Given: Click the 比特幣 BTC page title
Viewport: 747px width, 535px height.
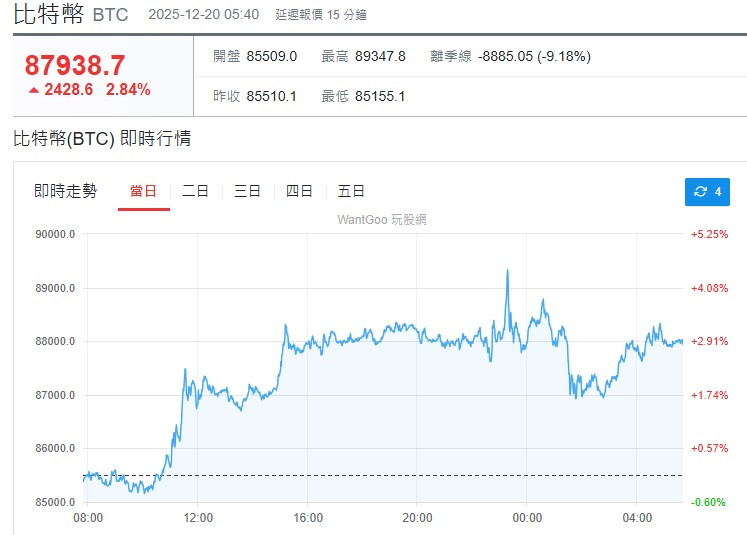Looking at the screenshot, I should (x=72, y=15).
